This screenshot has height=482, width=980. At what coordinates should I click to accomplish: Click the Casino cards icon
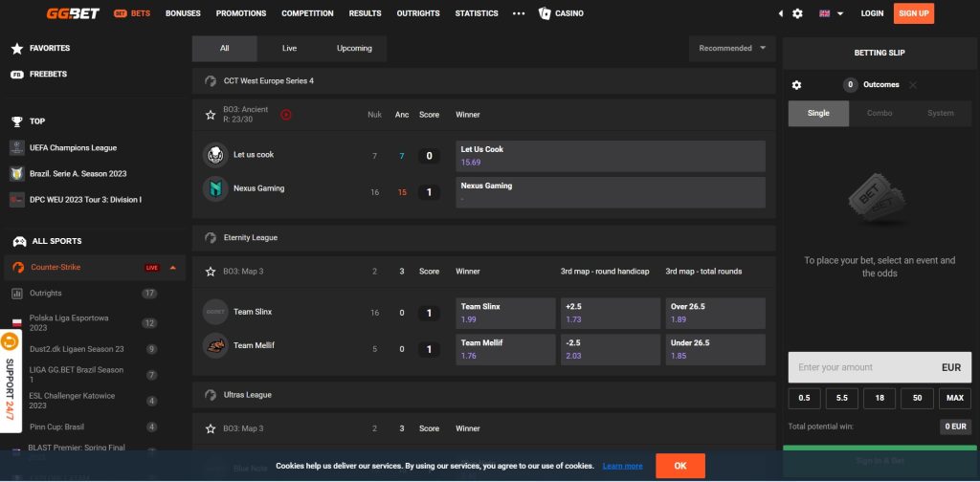[x=545, y=13]
